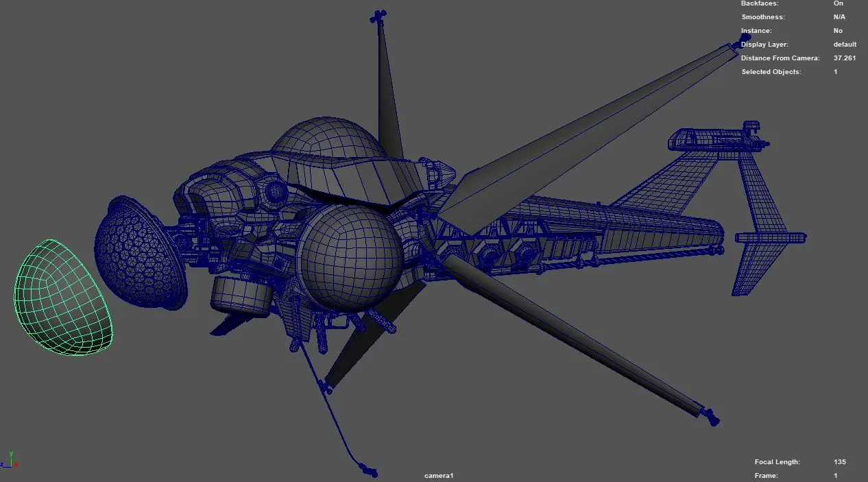Image resolution: width=868 pixels, height=482 pixels.
Task: Click the "Frame:" label
Action: coord(766,476)
